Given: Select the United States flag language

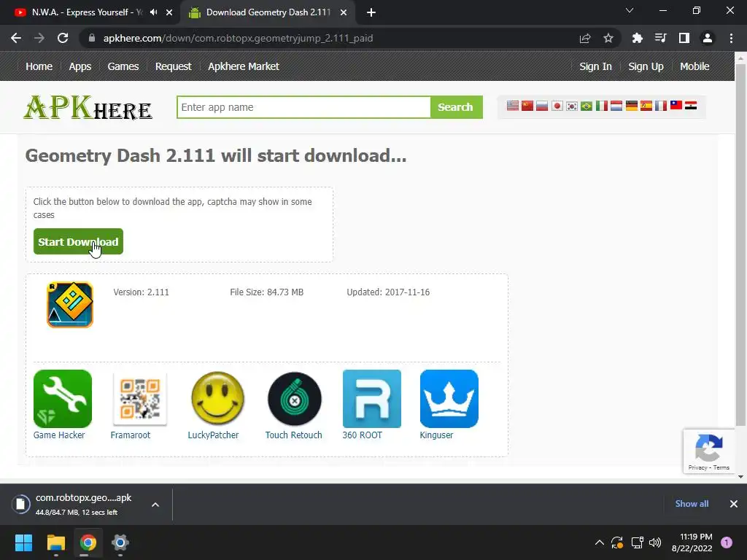Looking at the screenshot, I should pyautogui.click(x=513, y=106).
